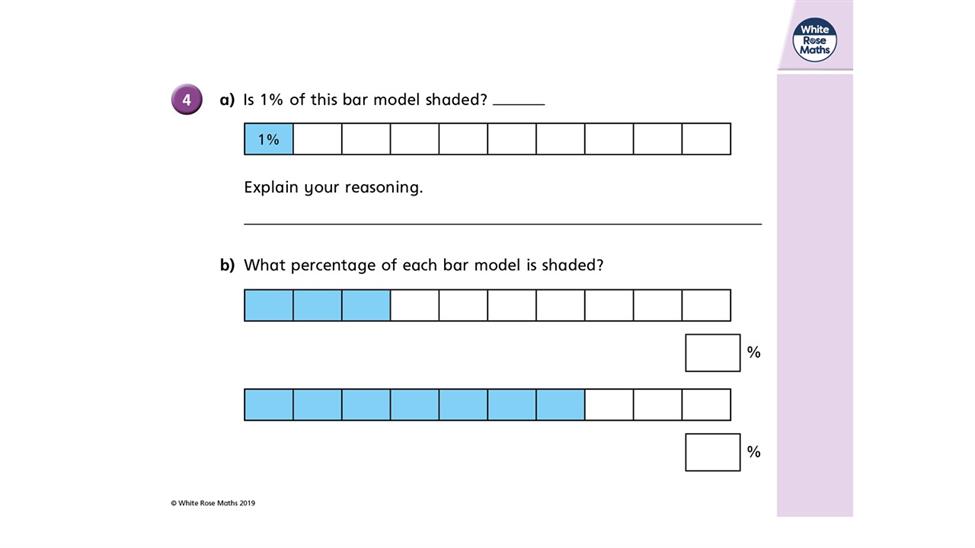Select the shaded 1% cell
The height and width of the screenshot is (548, 975).
269,139
